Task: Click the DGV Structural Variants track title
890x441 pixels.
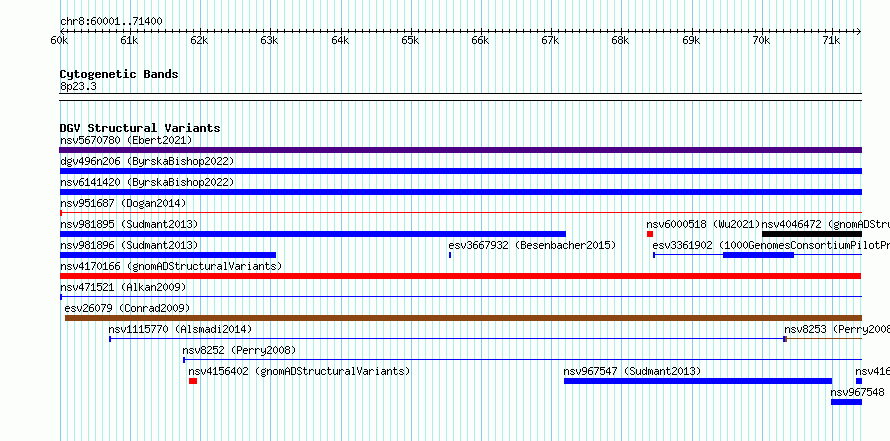Action: coord(140,128)
